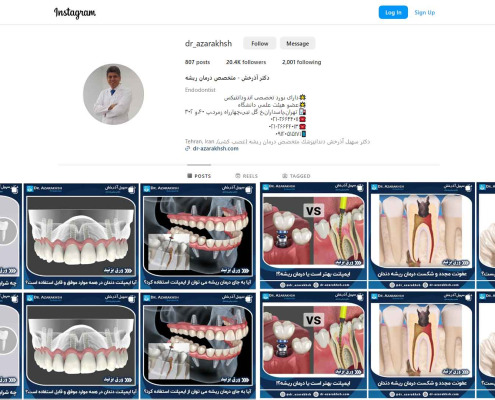The width and height of the screenshot is (495, 400).
Task: Click the link icon beside dr-azarakhsh.com
Action: click(187, 149)
